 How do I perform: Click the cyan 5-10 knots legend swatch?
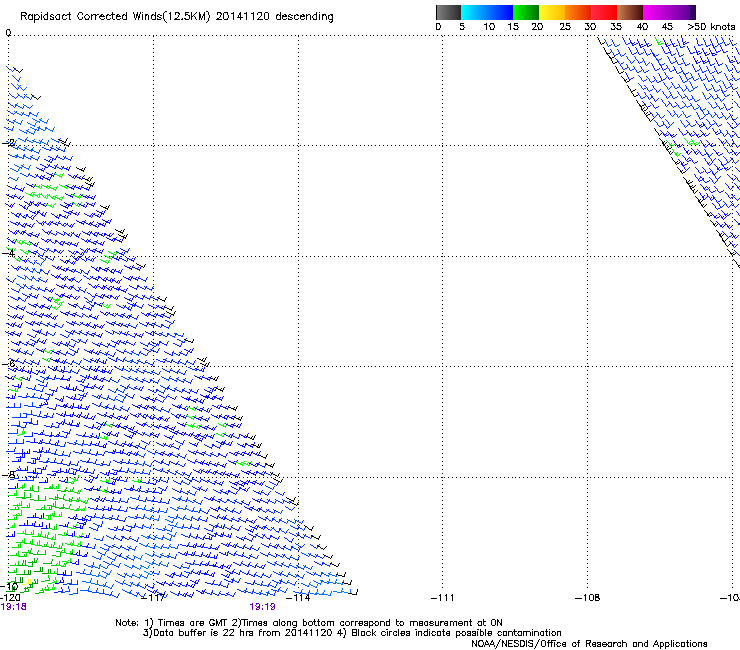(x=474, y=12)
